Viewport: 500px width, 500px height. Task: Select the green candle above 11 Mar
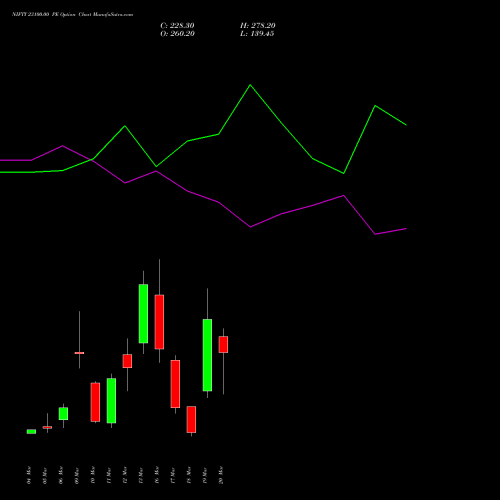pyautogui.click(x=111, y=401)
